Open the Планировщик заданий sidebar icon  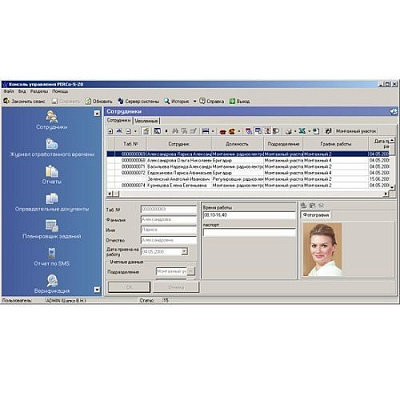pyautogui.click(x=52, y=229)
